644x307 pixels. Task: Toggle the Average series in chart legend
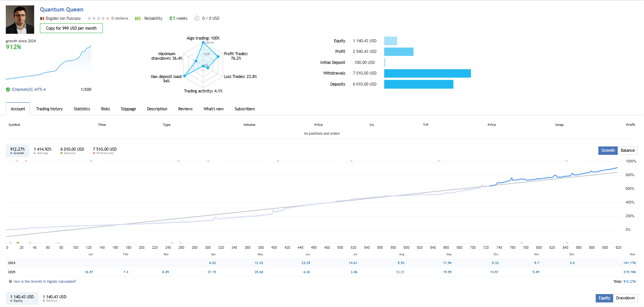tap(43, 151)
